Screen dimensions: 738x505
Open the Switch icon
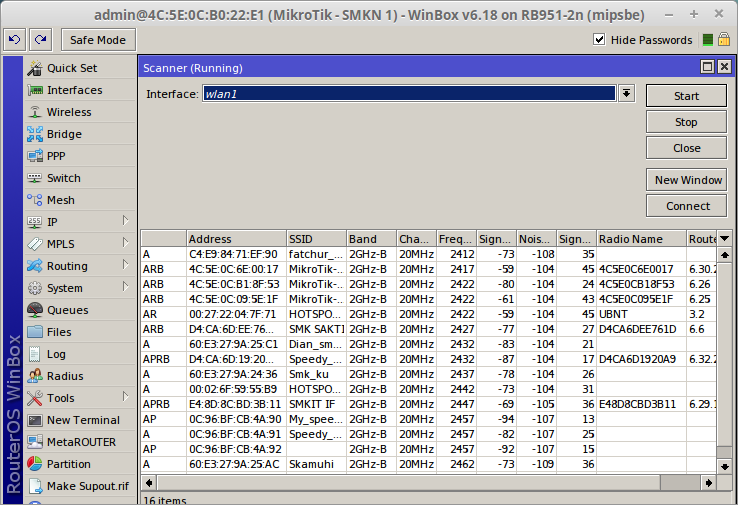[35, 178]
